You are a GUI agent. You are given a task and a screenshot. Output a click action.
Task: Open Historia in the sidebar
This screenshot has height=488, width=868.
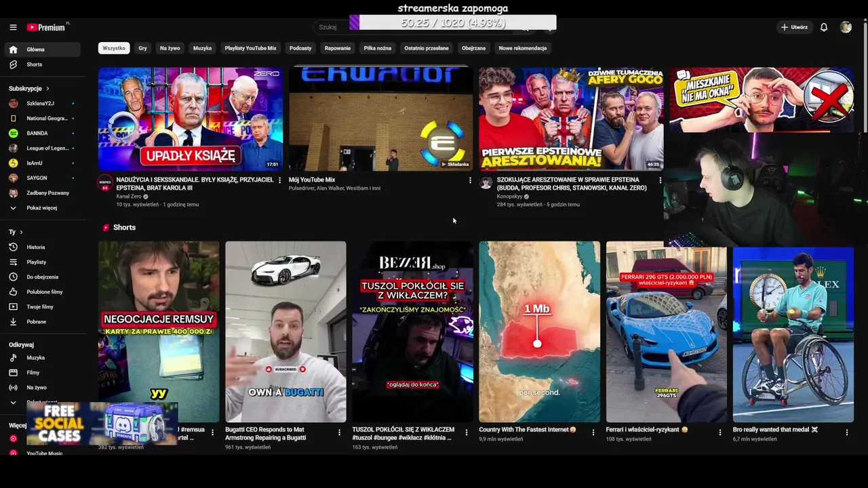point(42,247)
